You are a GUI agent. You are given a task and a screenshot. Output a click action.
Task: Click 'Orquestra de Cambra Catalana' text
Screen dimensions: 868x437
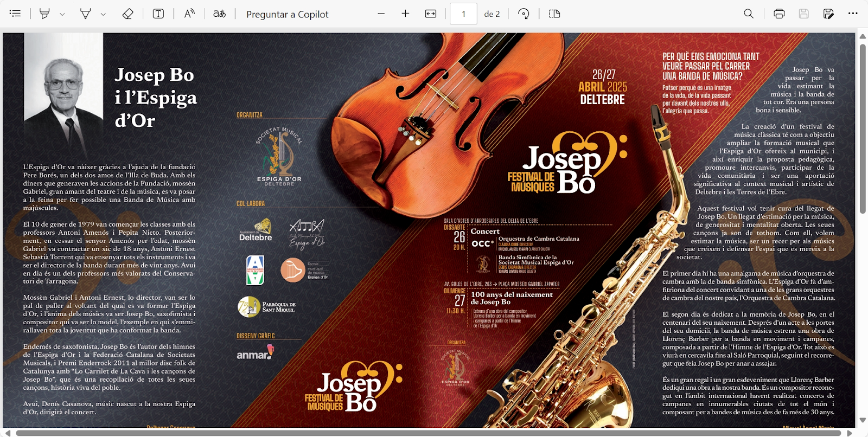539,239
